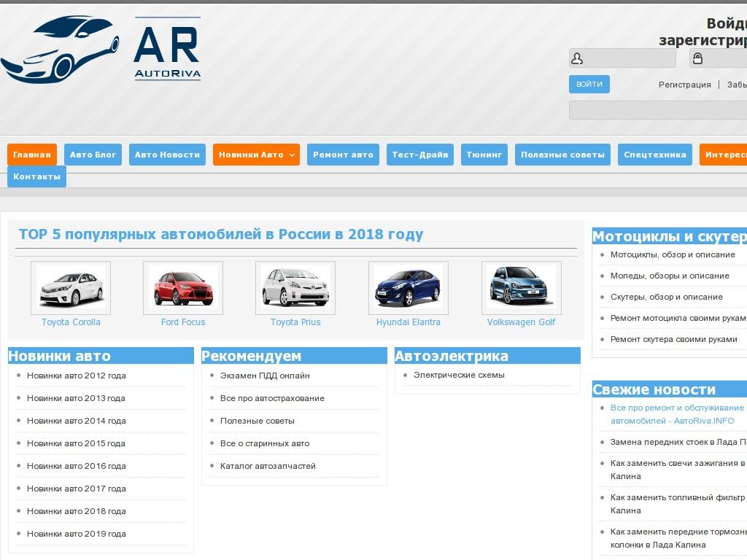The image size is (747, 560).
Task: Open Новинки авто 2014 года
Action: (76, 421)
